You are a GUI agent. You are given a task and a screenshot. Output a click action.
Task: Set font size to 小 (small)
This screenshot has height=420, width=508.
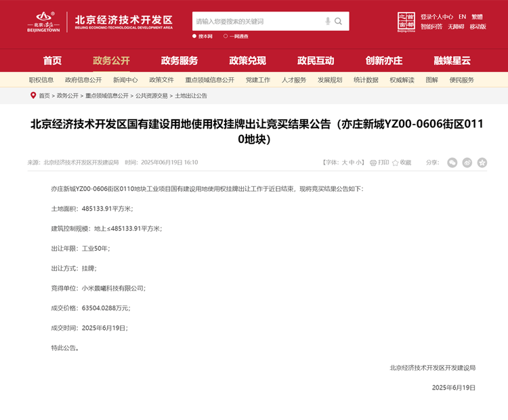359,163
